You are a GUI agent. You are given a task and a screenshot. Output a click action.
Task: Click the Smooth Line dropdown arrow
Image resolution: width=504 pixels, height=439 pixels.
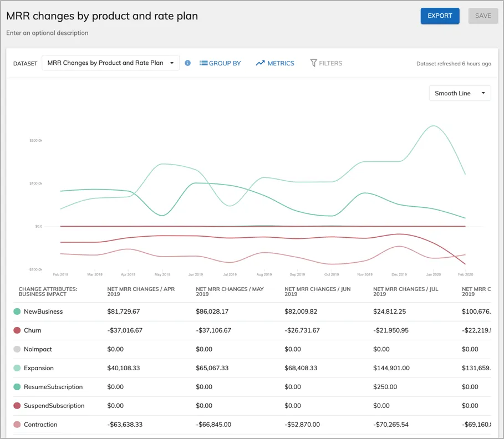(483, 93)
